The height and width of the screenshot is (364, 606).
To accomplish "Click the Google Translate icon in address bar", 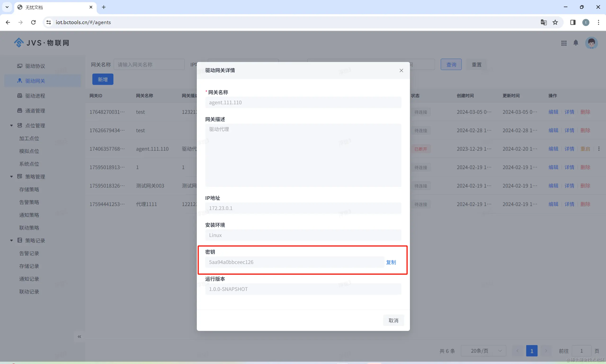I will coord(544,22).
